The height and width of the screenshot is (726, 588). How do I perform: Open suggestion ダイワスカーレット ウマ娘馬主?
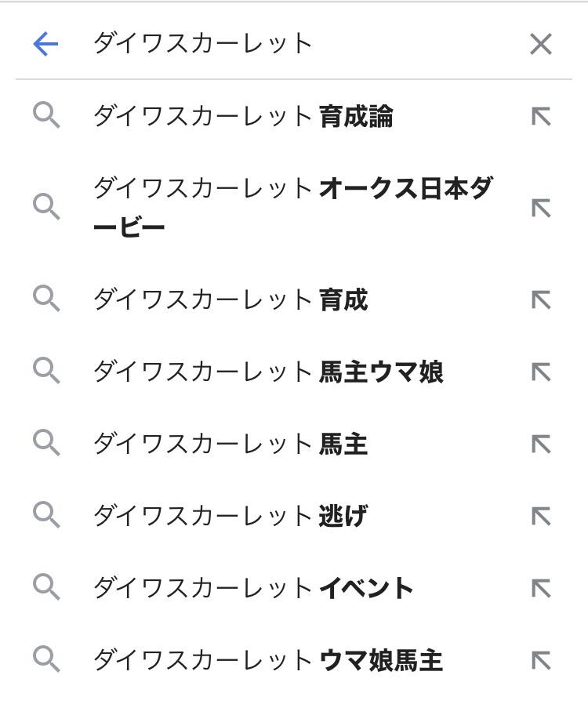pos(268,660)
